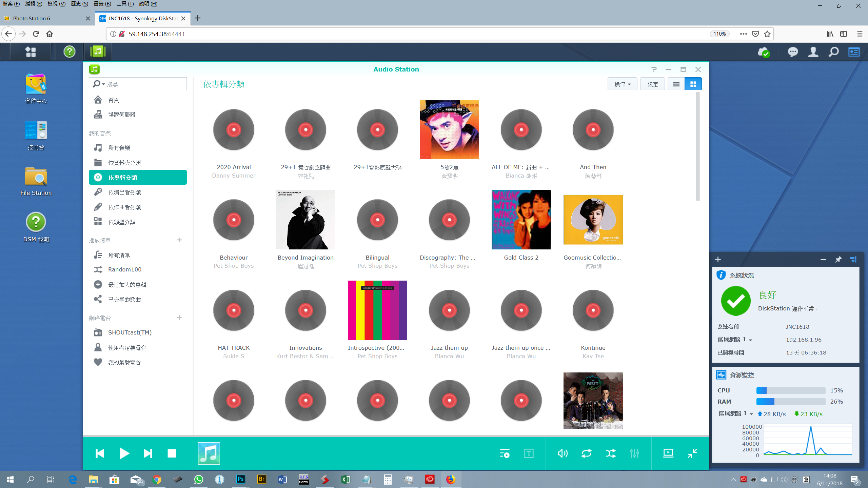The image size is (868, 488).
Task: Open 我的最愛電台 favorite radio
Action: pos(138,362)
